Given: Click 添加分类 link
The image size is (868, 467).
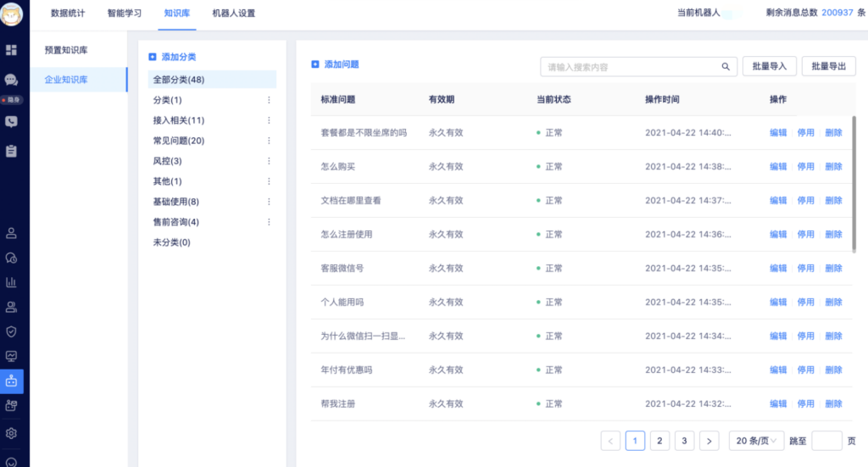Looking at the screenshot, I should (x=178, y=57).
